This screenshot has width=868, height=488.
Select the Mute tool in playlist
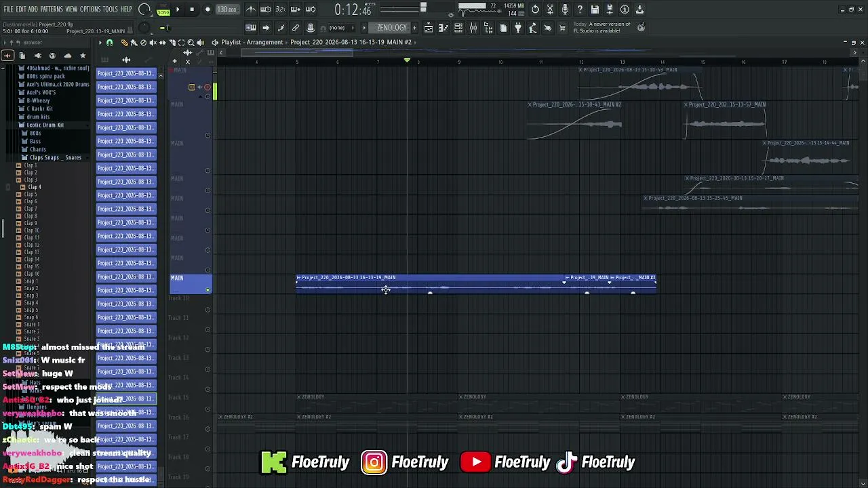(x=153, y=42)
